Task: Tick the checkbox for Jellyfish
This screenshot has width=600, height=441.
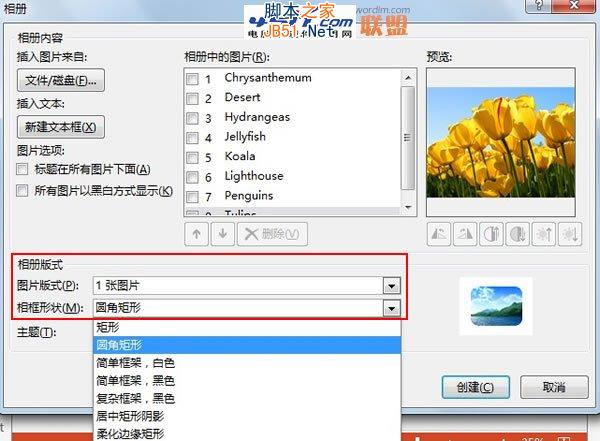Action: [192, 138]
